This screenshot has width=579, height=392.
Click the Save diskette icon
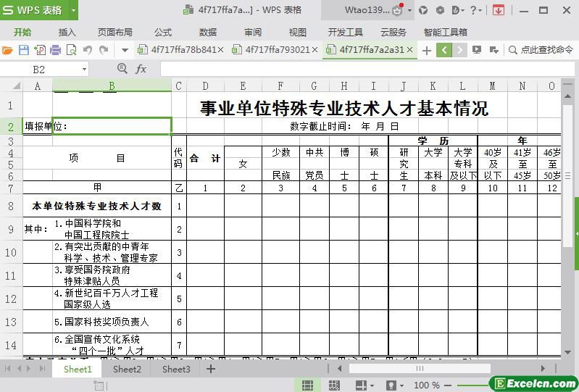[x=24, y=50]
